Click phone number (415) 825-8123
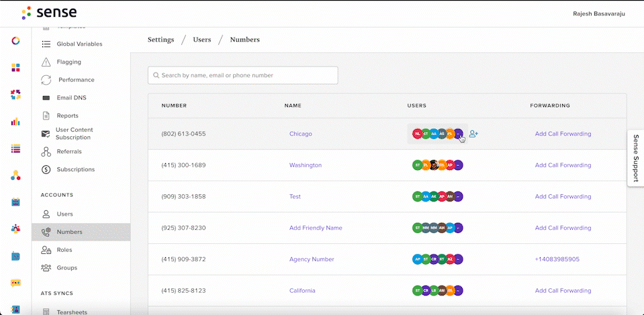Image resolution: width=644 pixels, height=315 pixels. (183, 291)
